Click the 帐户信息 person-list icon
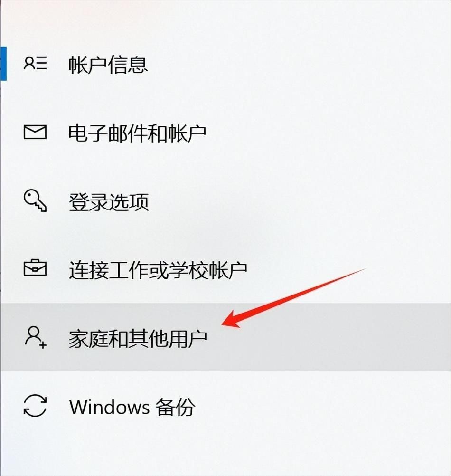The image size is (451, 476). [x=35, y=63]
